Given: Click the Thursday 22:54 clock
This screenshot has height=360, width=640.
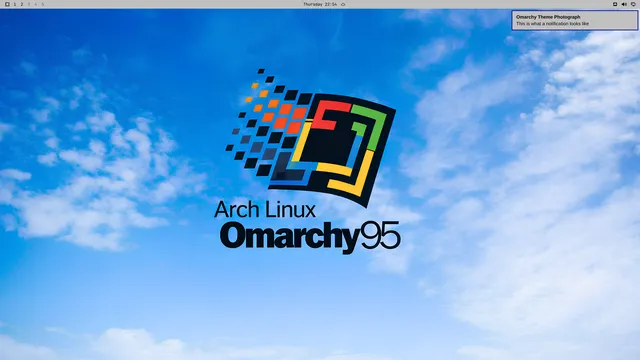Looking at the screenshot, I should click(320, 4).
